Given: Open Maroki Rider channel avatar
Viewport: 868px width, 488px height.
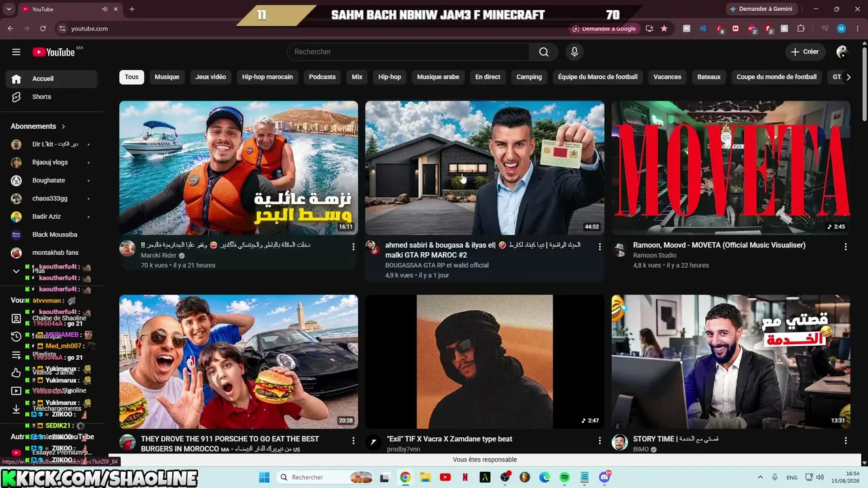Looking at the screenshot, I should click(x=127, y=248).
